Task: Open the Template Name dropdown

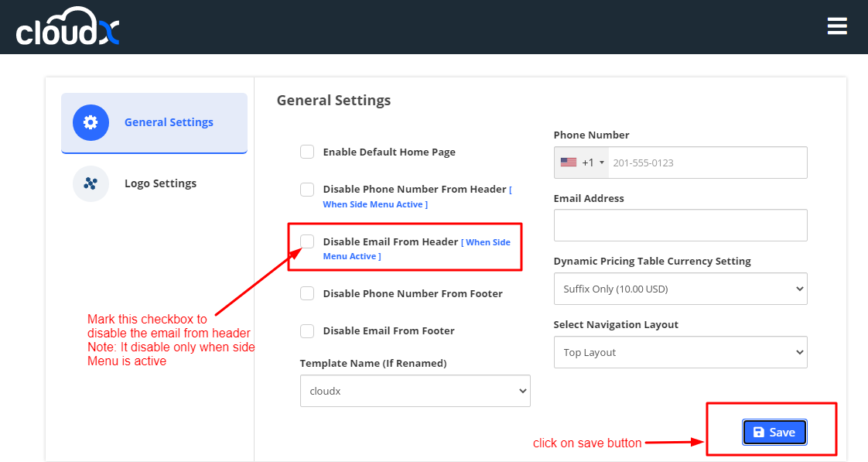Action: pos(415,391)
